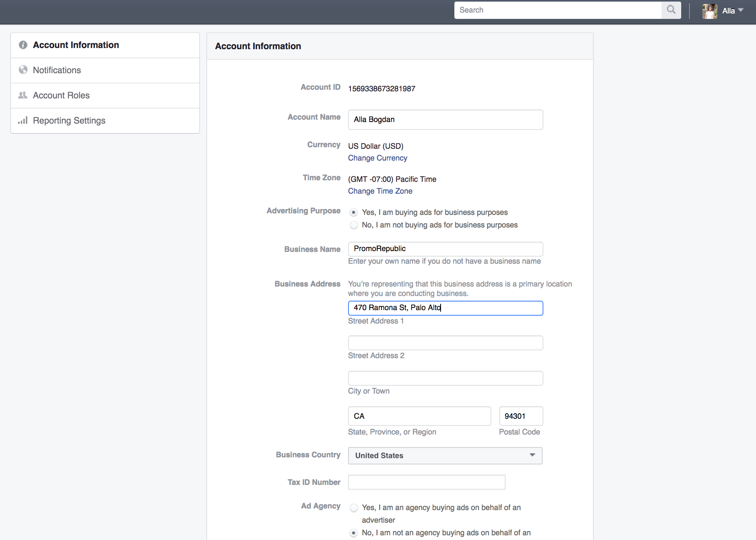Image resolution: width=756 pixels, height=540 pixels.
Task: Click the 'US Dollar (USD)' currency text
Action: (376, 146)
